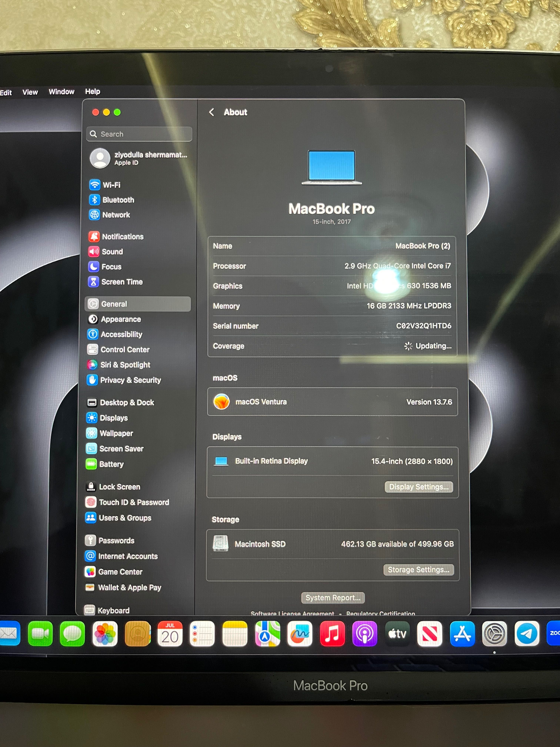Open Notifications settings
This screenshot has height=747, width=560.
tap(116, 237)
